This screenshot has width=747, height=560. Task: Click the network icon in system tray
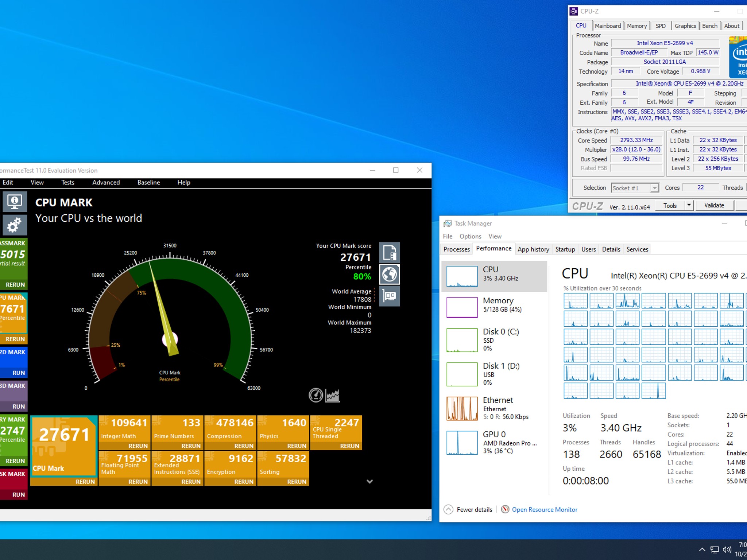715,550
